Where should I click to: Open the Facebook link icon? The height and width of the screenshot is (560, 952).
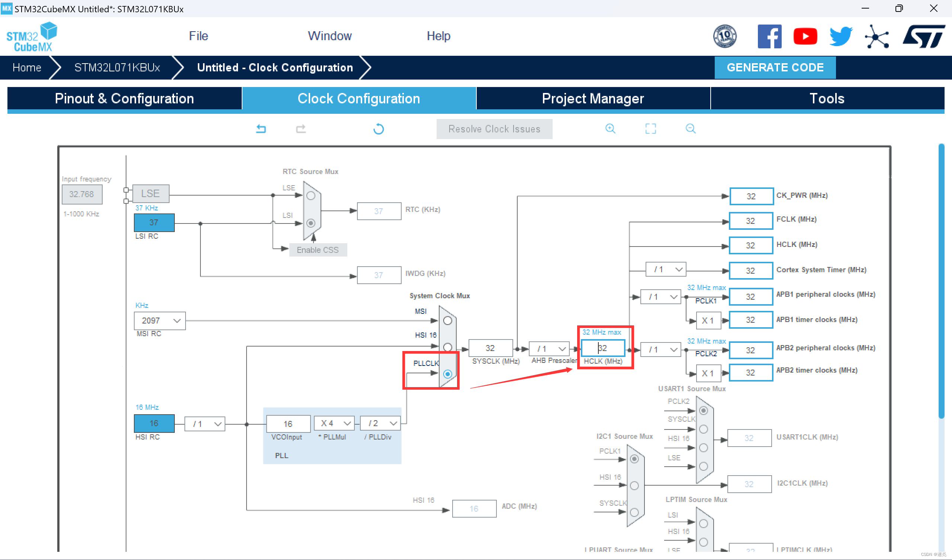[769, 36]
